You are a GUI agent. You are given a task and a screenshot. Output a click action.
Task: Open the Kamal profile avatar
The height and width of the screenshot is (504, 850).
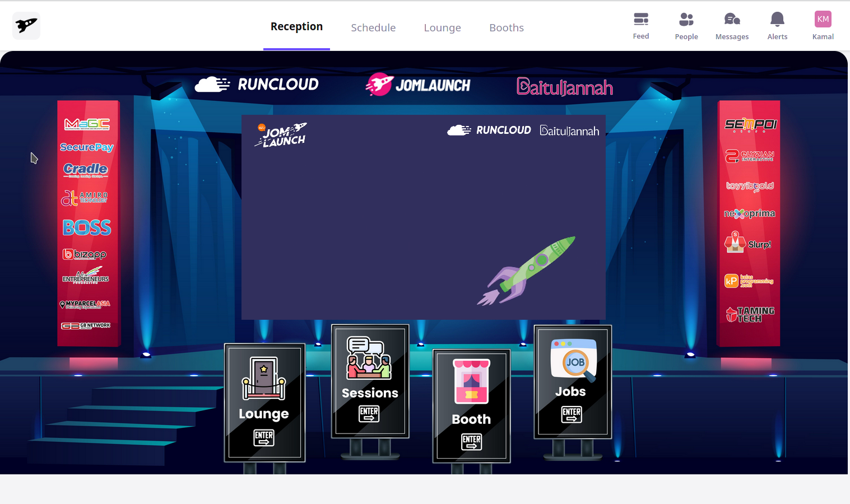823,18
